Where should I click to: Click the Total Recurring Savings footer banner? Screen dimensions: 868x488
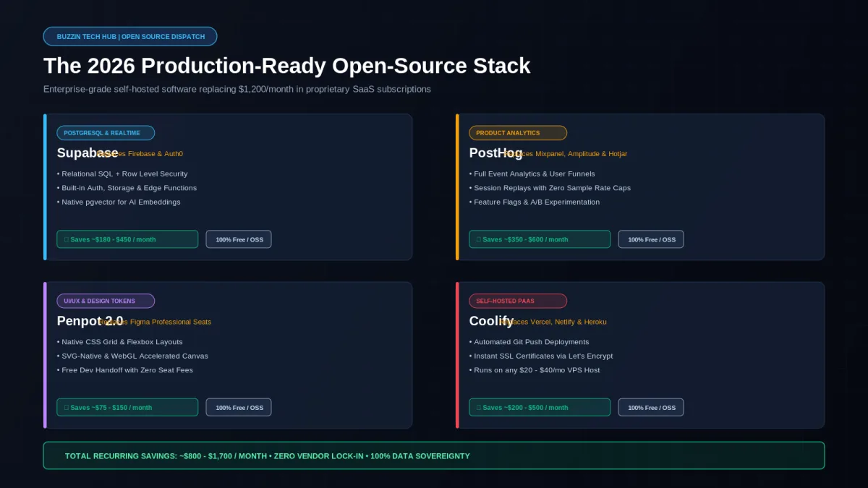[434, 455]
